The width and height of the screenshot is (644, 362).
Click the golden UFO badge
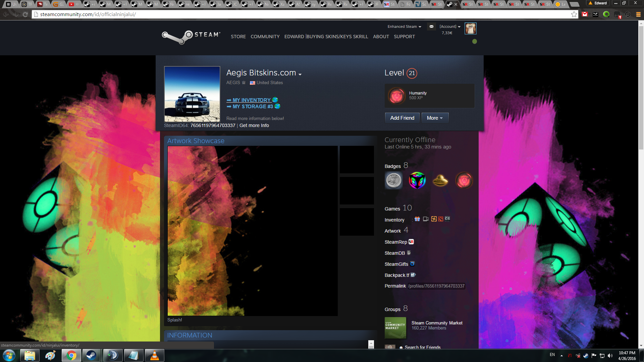(x=440, y=180)
